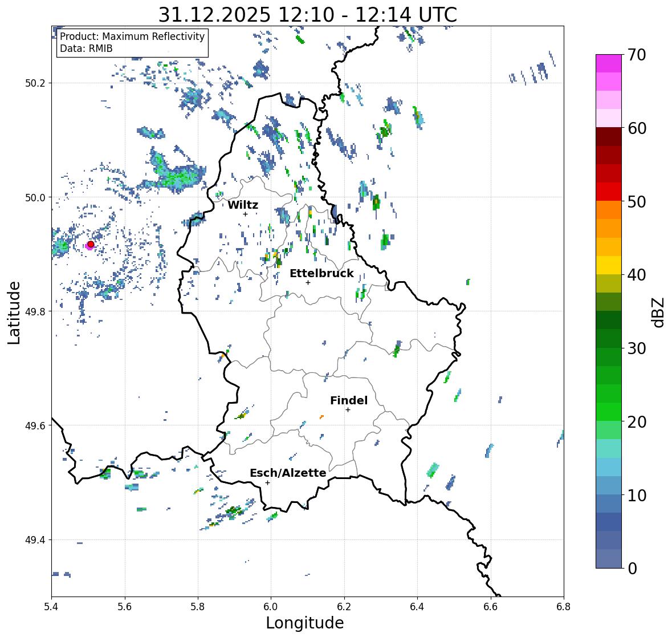Click the plus marker below Ettelbruck
Viewport: 672px width, 637px height.
tap(308, 282)
